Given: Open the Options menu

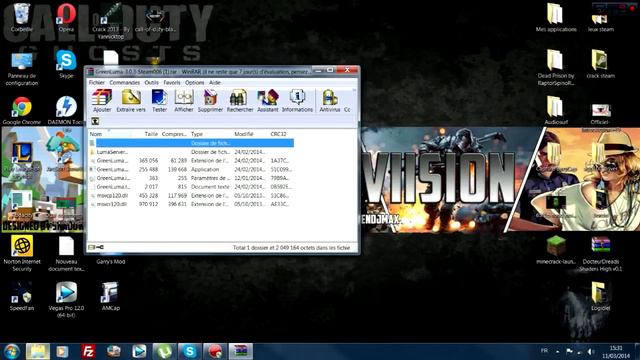Looking at the screenshot, I should point(194,82).
